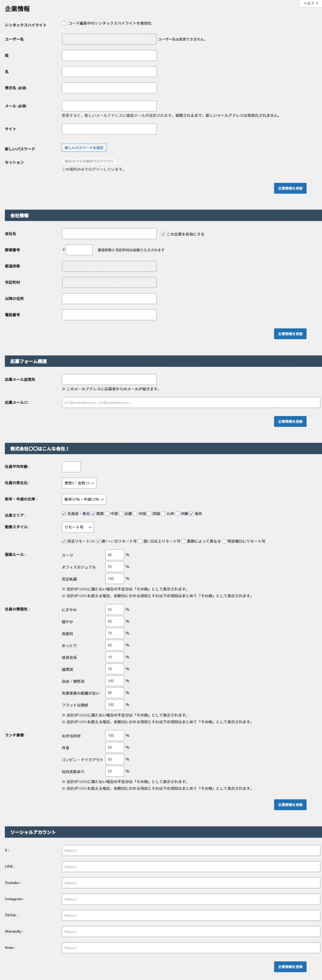Check 業務によって異なる checkbox

(x=184, y=541)
